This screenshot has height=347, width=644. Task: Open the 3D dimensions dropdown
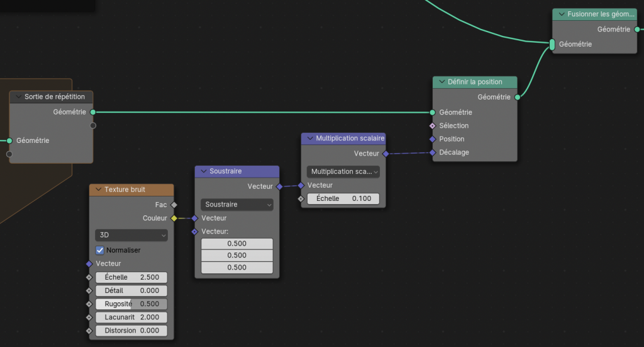tap(131, 235)
